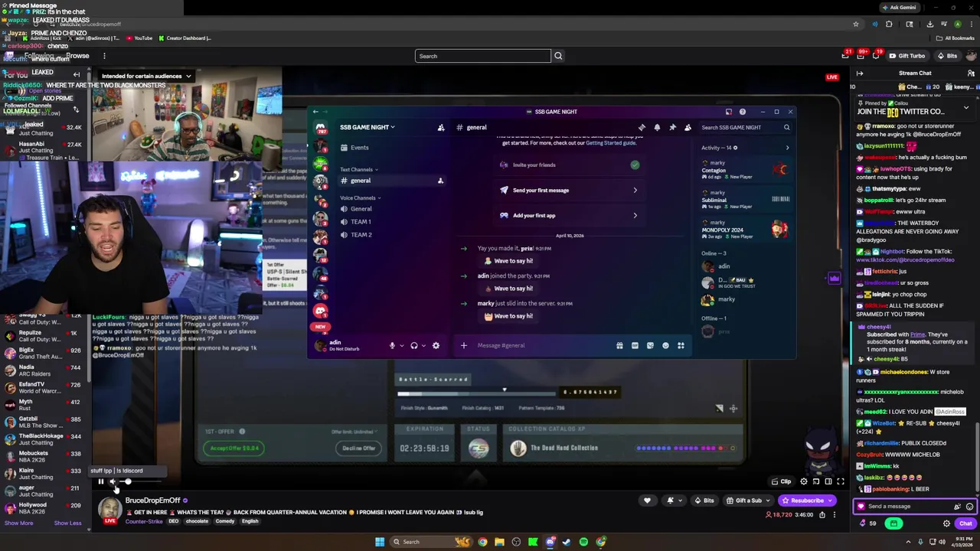The width and height of the screenshot is (980, 551).
Task: Open Twitch player settings gear
Action: tap(803, 481)
